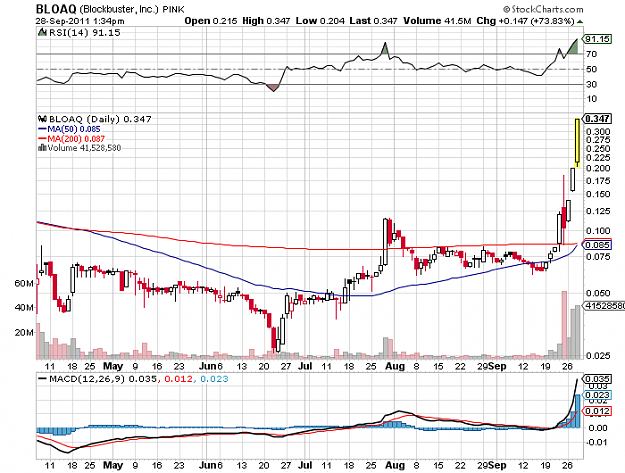Click the 0.035 MACD value tag

597,378
